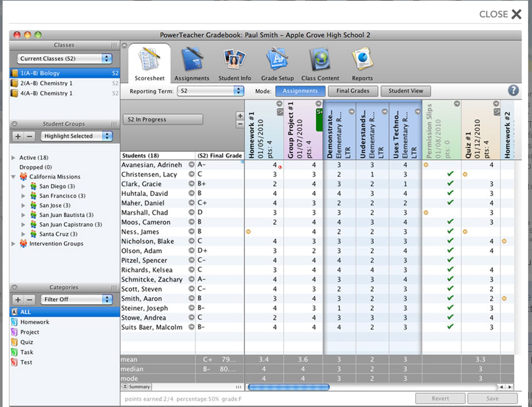Open the Current Classes (S2) dropdown
Viewport: 532px width, 407px height.
click(65, 59)
